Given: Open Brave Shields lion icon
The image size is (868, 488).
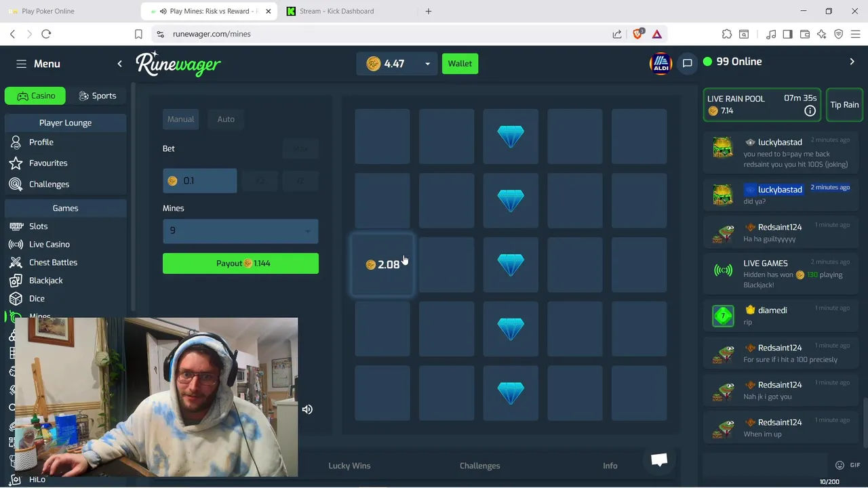Looking at the screenshot, I should (638, 34).
